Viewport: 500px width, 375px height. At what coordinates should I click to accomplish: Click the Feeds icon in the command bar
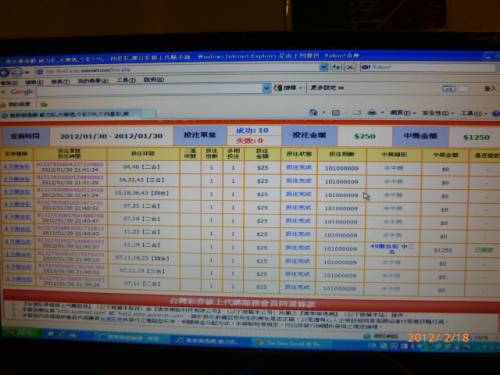[x=336, y=113]
